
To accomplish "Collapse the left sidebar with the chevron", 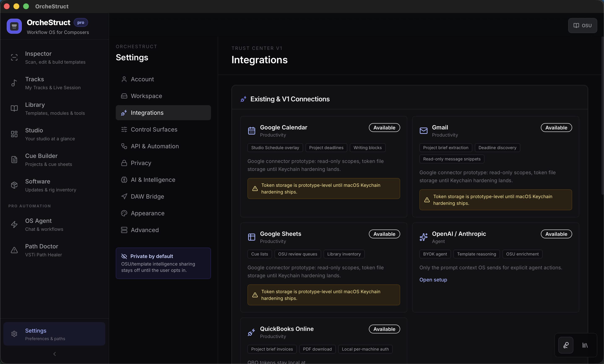I will (54, 354).
